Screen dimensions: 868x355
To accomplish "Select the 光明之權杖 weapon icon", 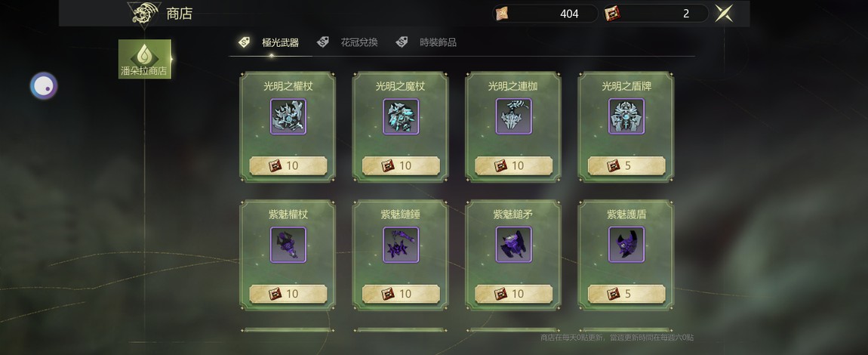I will tap(288, 116).
